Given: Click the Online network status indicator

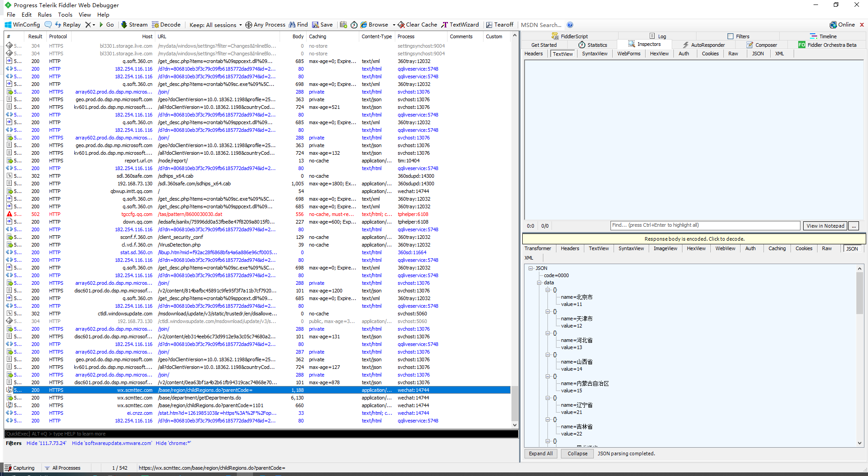Looking at the screenshot, I should point(842,25).
